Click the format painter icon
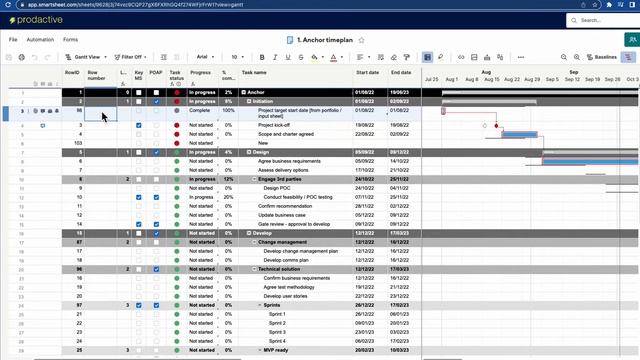The width and height of the screenshot is (640, 360). 407,58
